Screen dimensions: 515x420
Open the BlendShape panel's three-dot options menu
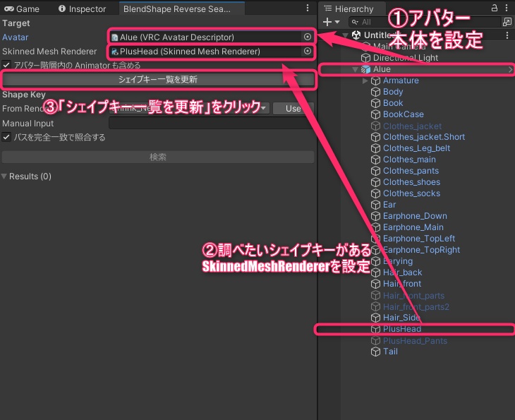(308, 8)
